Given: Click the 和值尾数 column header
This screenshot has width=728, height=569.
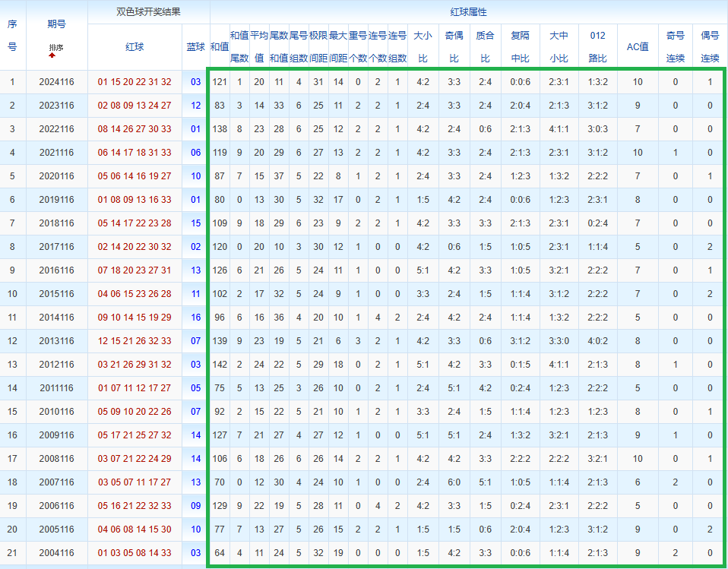Looking at the screenshot, I should pos(239,47).
